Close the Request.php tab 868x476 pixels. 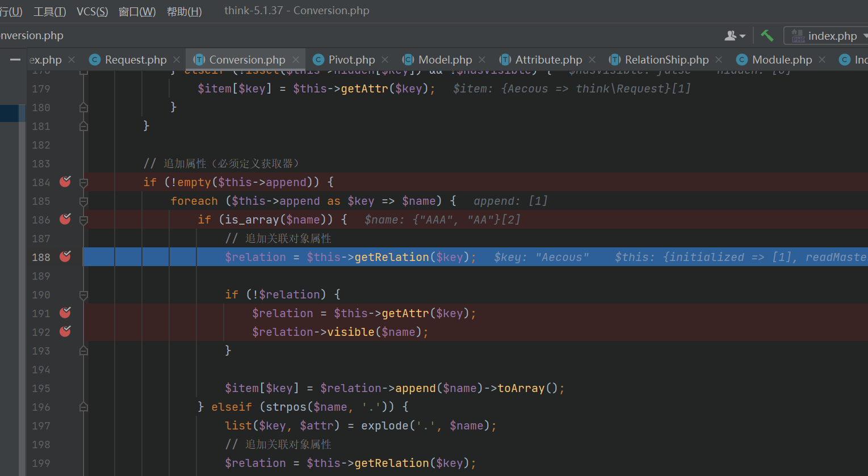point(177,60)
